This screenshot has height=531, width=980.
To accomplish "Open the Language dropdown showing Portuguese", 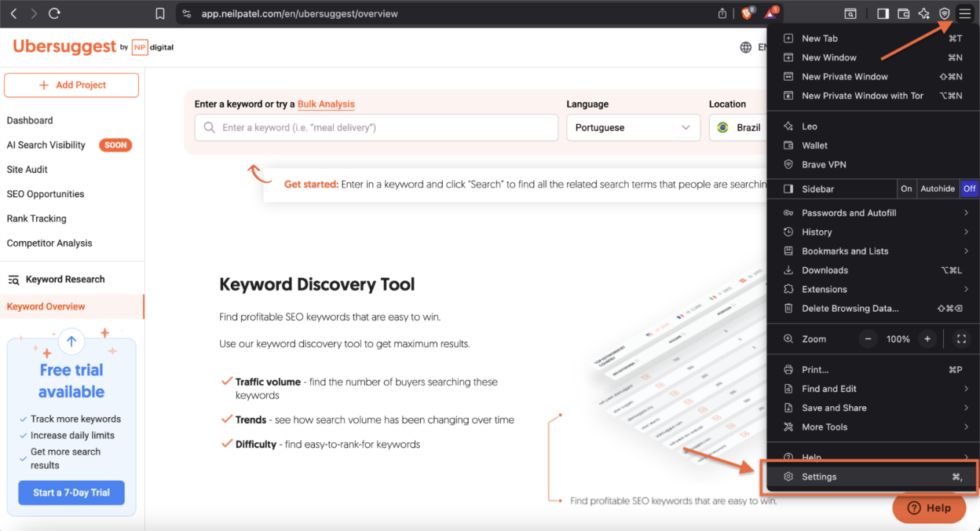I will pyautogui.click(x=633, y=127).
